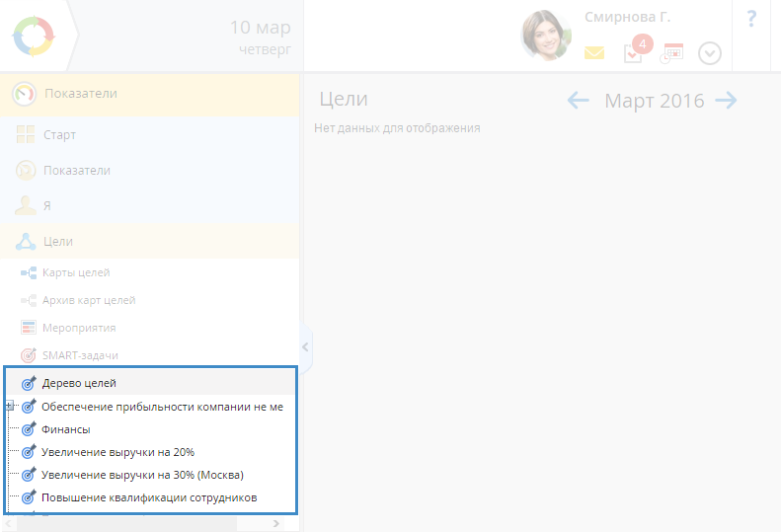Screen dimensions: 781x532
Task: Expand the Обеспечение прибыльности tree node
Action: tap(9, 406)
